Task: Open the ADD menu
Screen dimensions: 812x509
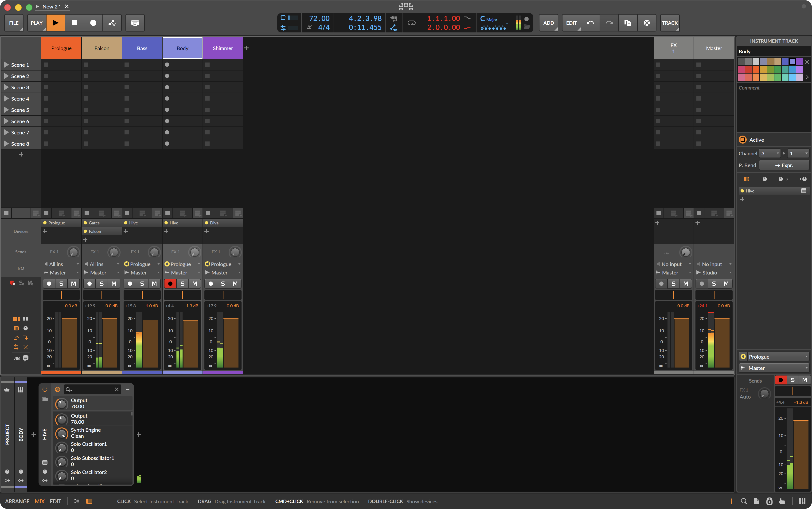Action: tap(549, 23)
